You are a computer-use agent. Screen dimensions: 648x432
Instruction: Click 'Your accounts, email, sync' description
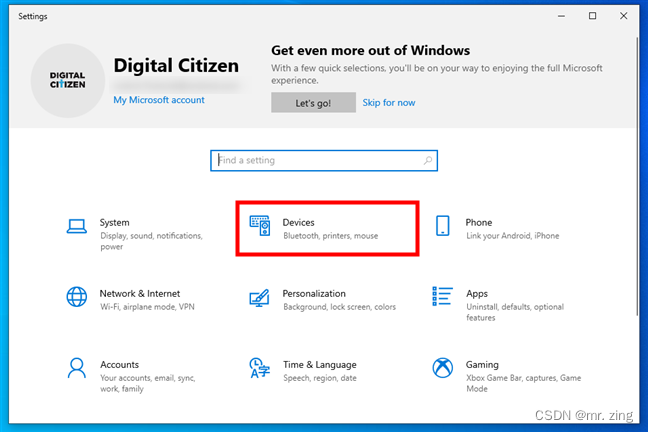pyautogui.click(x=148, y=383)
